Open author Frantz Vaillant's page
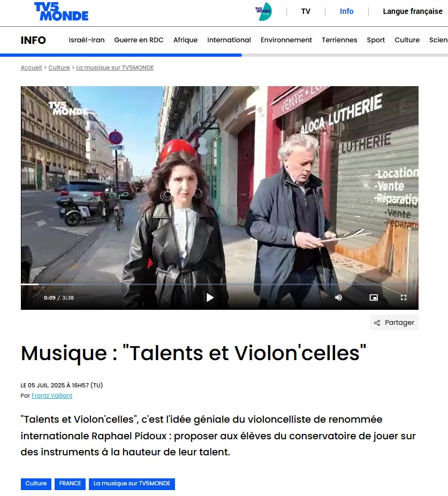Viewport: 448px width, 496px height. click(x=52, y=395)
